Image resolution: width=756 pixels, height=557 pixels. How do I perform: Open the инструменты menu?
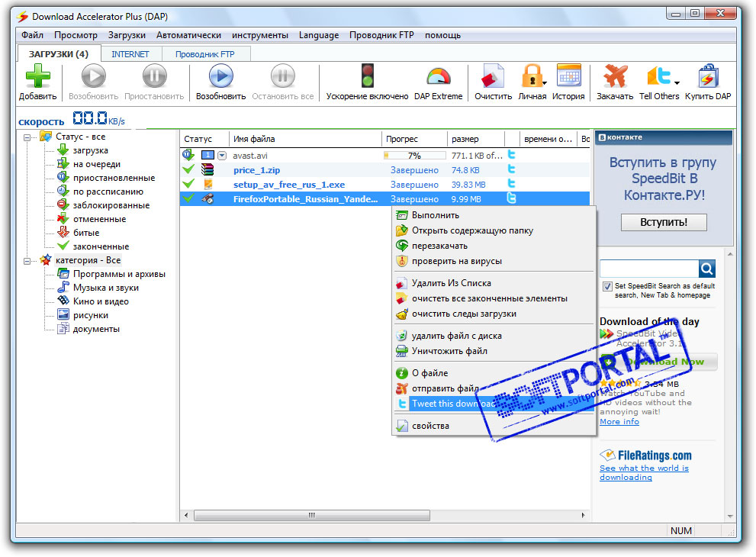(x=260, y=35)
